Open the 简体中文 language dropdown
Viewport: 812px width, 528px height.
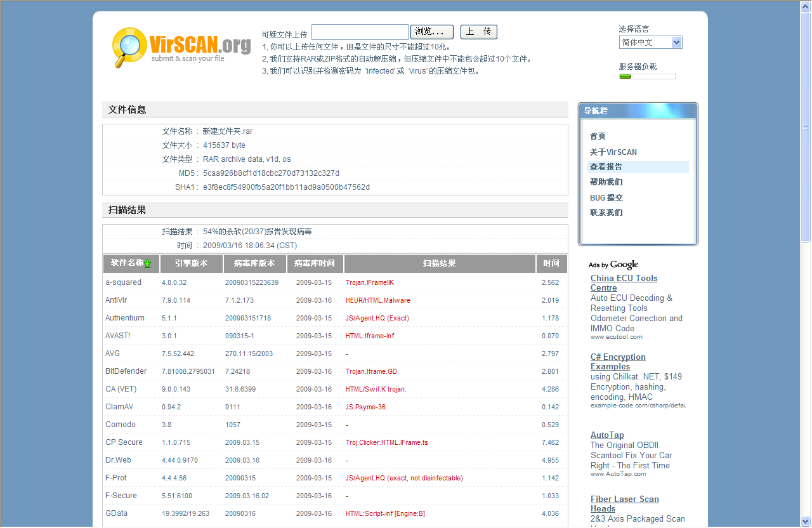coord(650,43)
